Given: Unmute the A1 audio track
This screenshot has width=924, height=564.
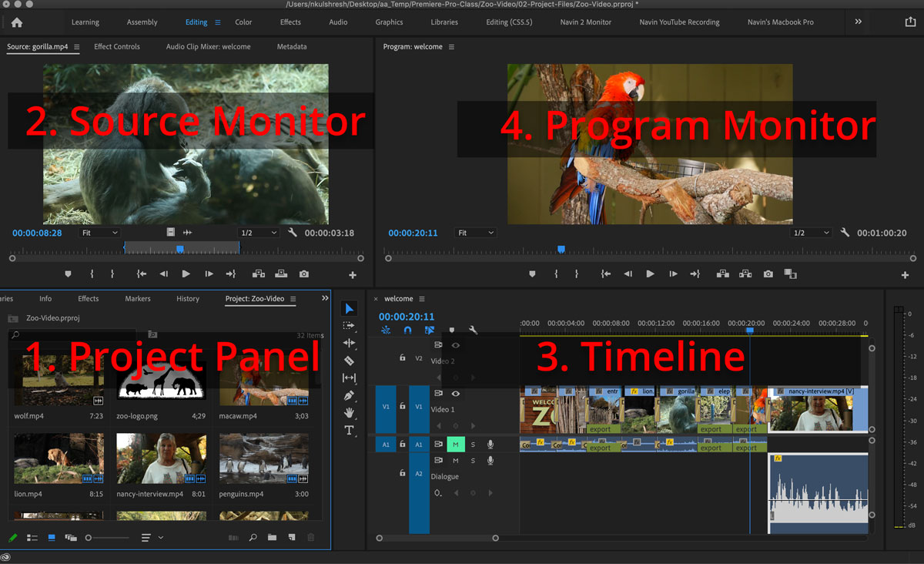Looking at the screenshot, I should tap(456, 444).
